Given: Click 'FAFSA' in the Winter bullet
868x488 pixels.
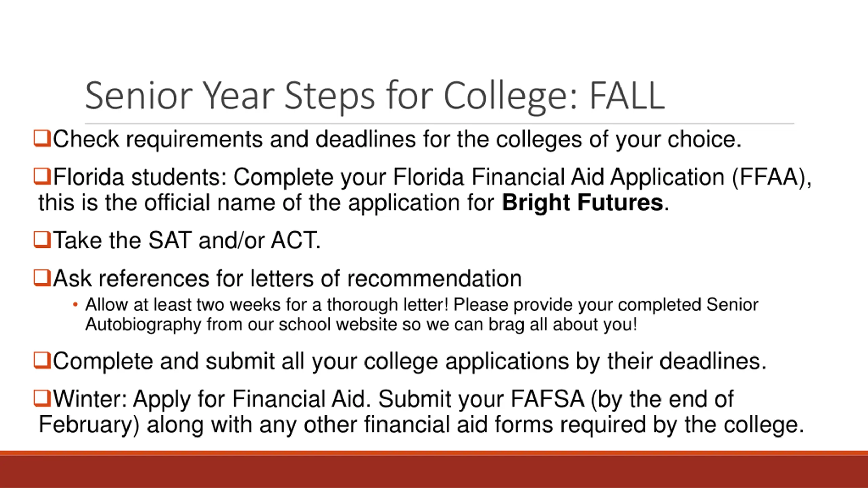Looking at the screenshot, I should [x=548, y=399].
